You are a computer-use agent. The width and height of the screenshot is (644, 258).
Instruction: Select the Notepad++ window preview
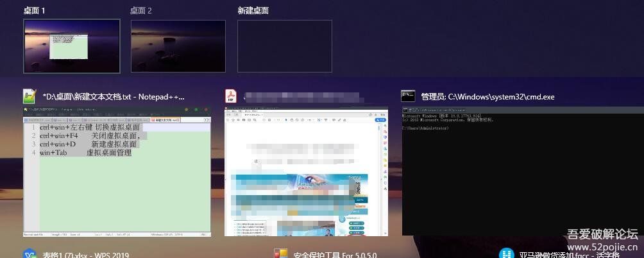point(117,172)
